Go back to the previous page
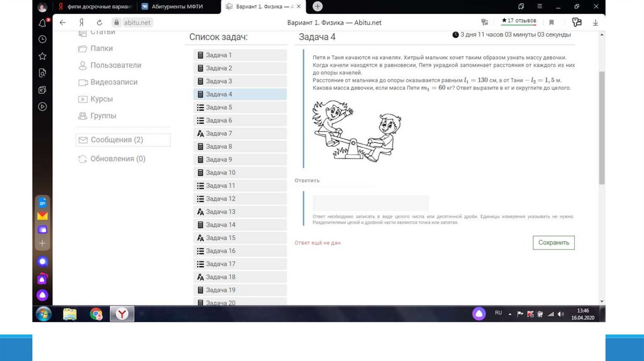 [x=62, y=23]
